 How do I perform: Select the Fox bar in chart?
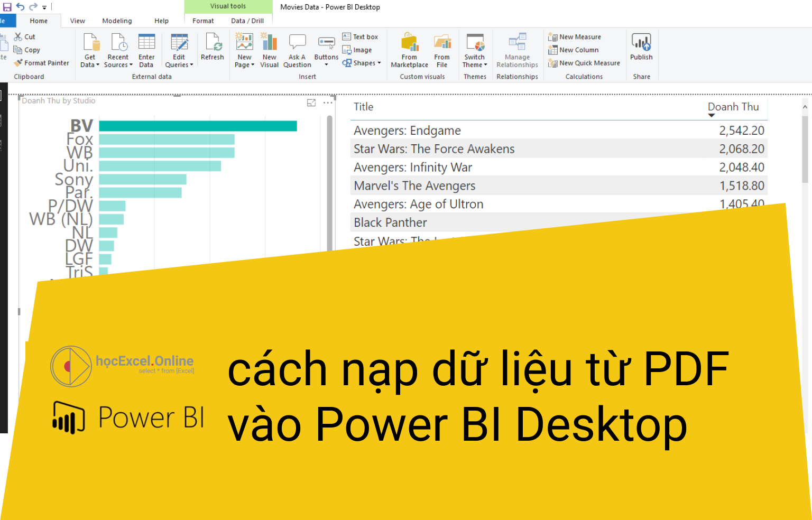click(x=167, y=139)
